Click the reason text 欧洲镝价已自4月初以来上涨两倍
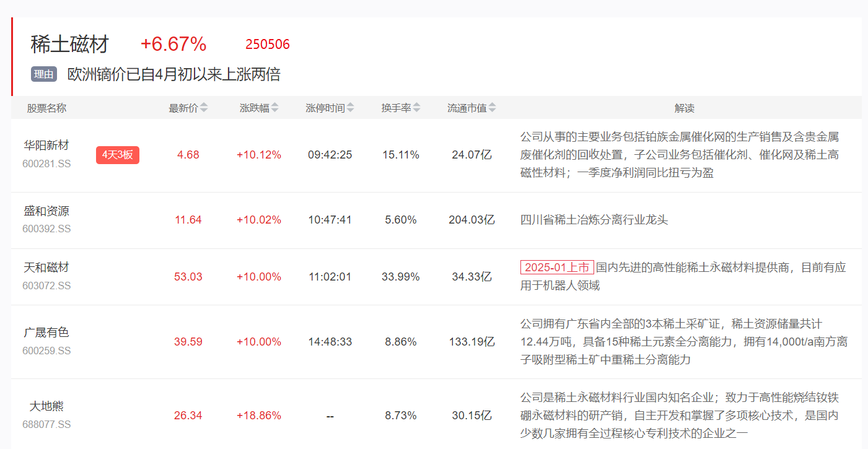Image resolution: width=868 pixels, height=449 pixels. coord(174,75)
